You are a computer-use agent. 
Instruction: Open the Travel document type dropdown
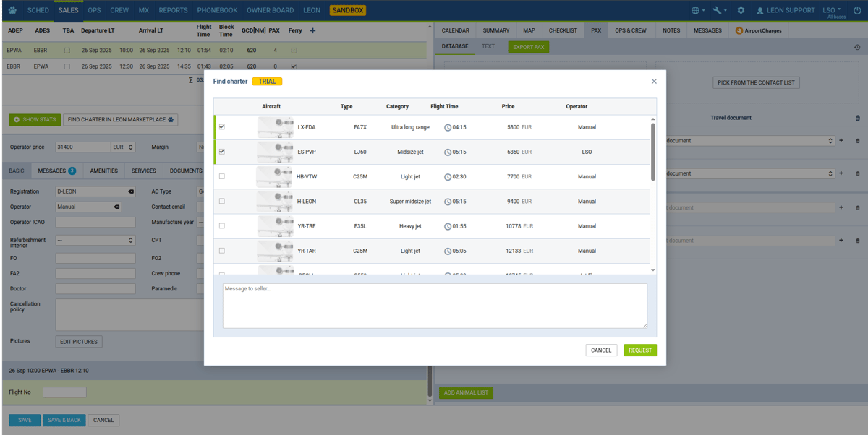point(829,140)
